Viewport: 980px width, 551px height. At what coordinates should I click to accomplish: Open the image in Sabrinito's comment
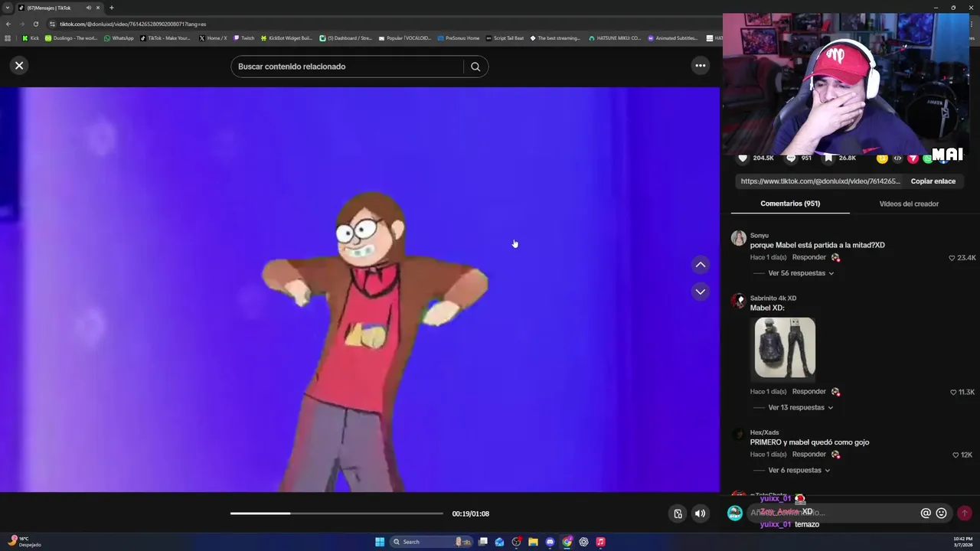tap(785, 348)
